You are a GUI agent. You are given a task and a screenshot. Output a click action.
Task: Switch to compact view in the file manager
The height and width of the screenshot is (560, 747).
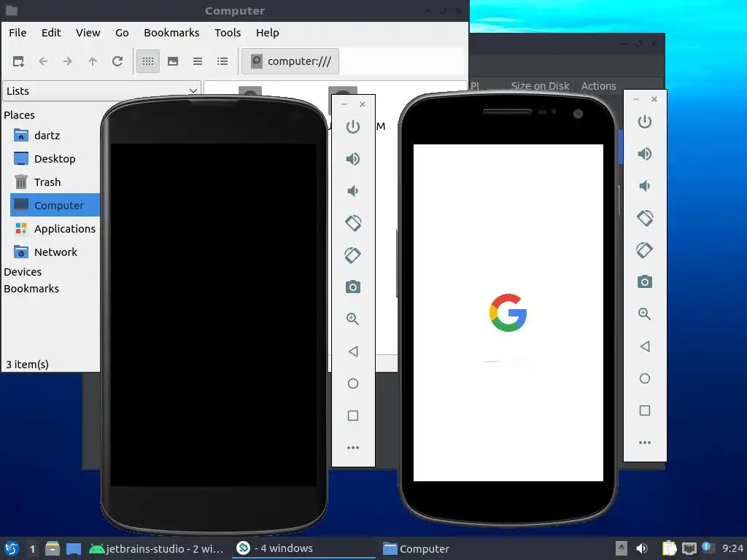point(198,61)
